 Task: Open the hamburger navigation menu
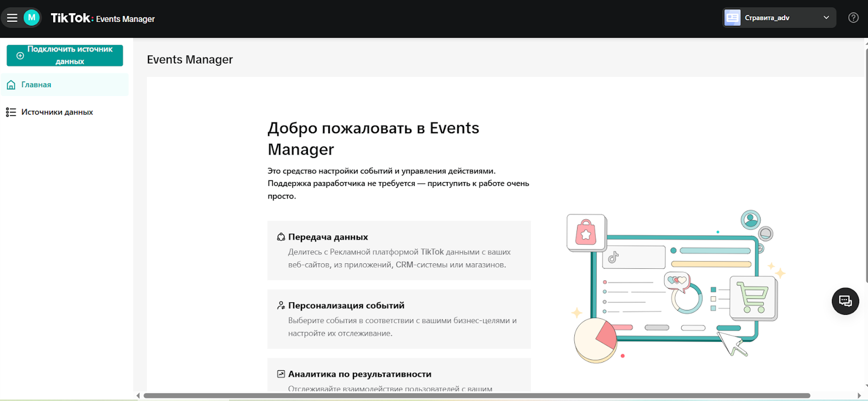click(x=12, y=18)
